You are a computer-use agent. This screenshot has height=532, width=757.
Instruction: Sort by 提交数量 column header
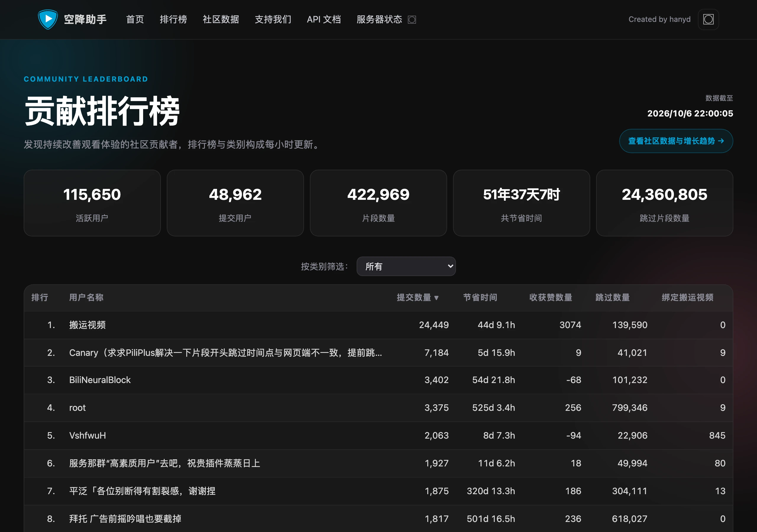(x=418, y=298)
